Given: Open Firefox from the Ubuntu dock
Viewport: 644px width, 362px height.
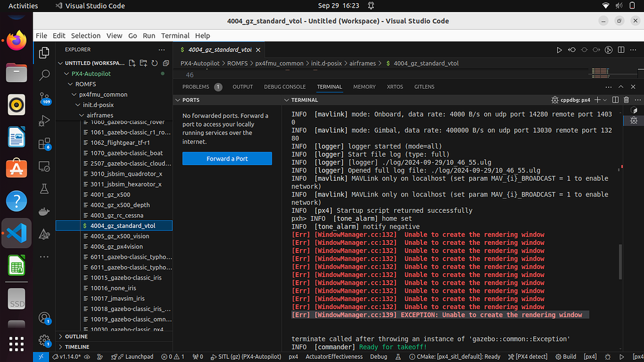Looking at the screenshot, I should pyautogui.click(x=16, y=40).
